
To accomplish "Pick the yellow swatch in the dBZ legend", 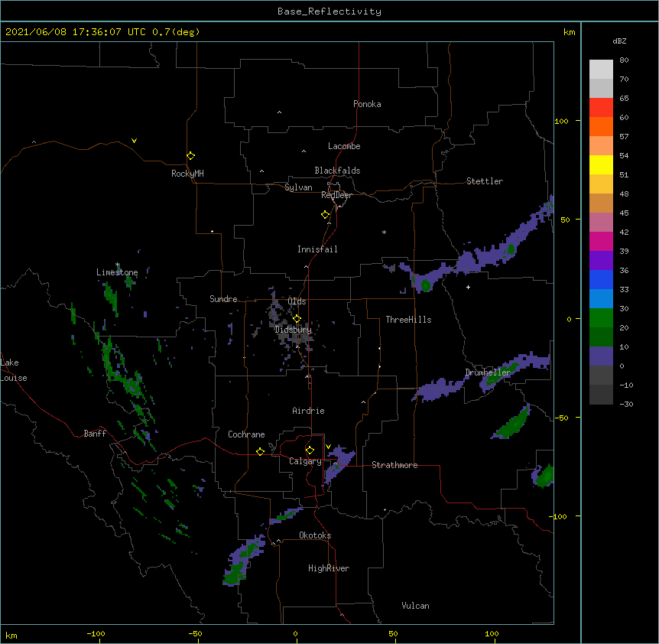I will (601, 164).
